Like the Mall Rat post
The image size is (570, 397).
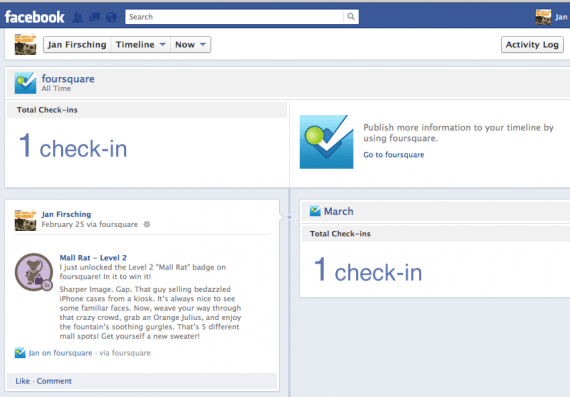tap(23, 381)
